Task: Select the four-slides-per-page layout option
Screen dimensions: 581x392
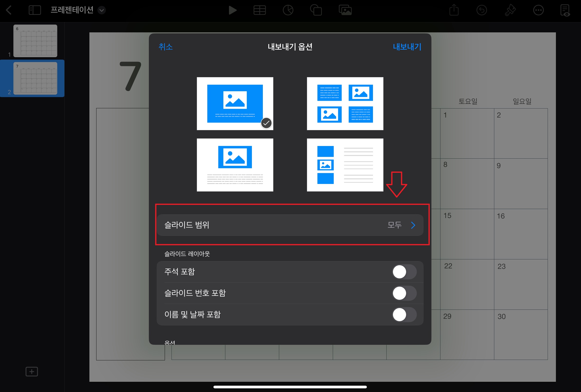Action: coord(345,103)
